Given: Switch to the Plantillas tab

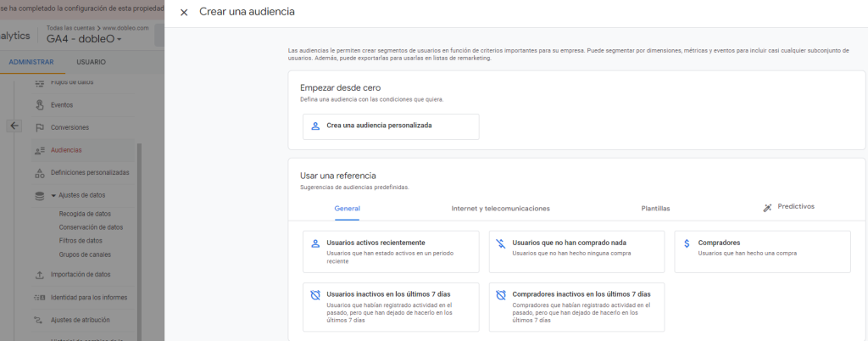Looking at the screenshot, I should 655,208.
